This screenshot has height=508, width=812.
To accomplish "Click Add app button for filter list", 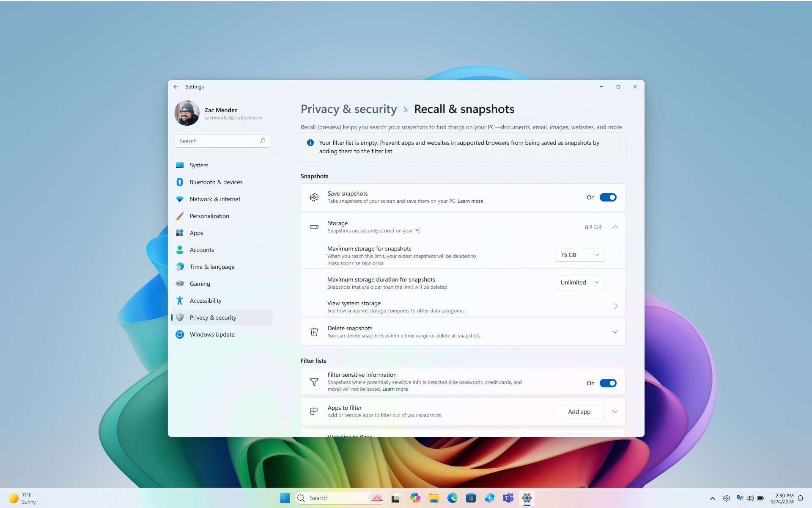I will click(579, 411).
